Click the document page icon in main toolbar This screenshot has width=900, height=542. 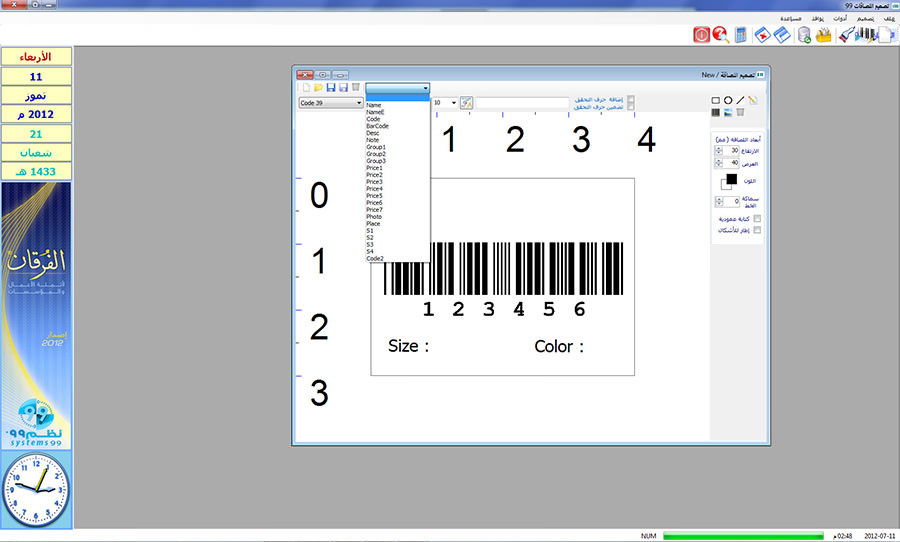[887, 35]
